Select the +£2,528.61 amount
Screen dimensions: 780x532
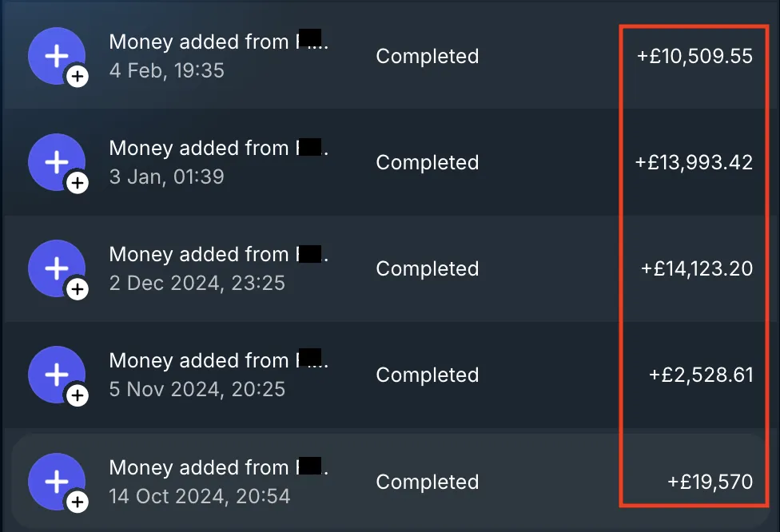coord(701,375)
